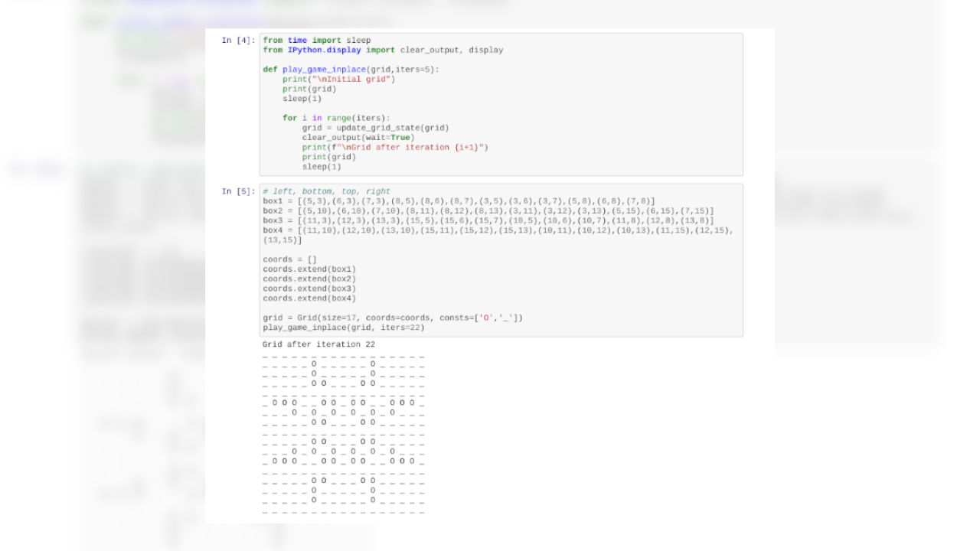
Task: Click the 'coords.extend(box2)' line
Action: point(309,279)
